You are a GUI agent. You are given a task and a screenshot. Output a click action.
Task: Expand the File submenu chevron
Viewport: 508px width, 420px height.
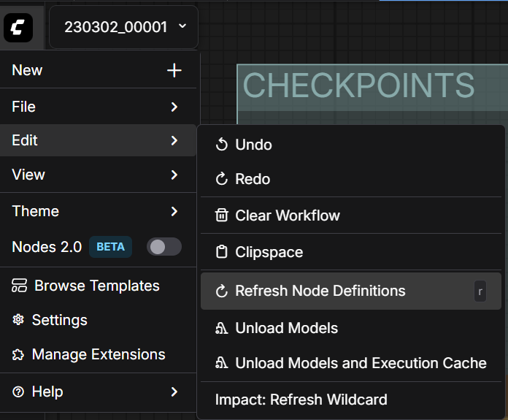click(174, 107)
